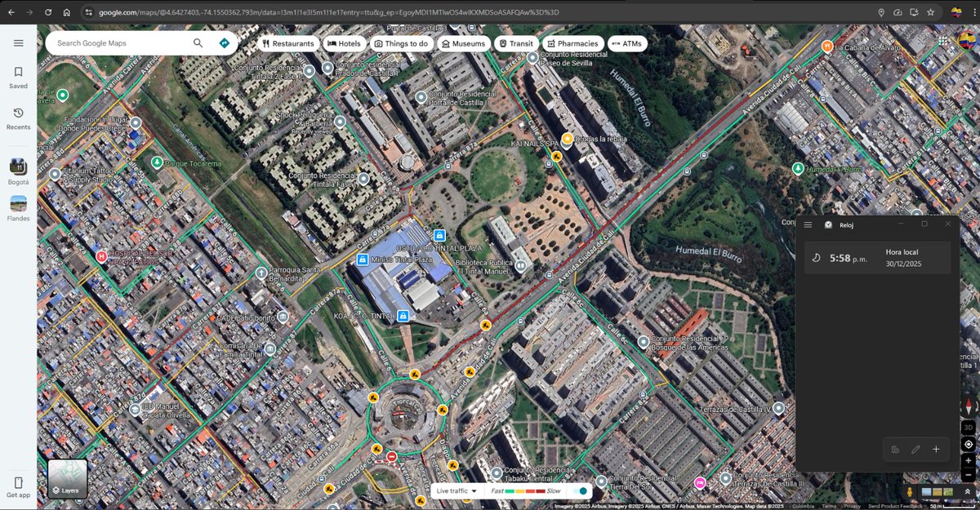The width and height of the screenshot is (980, 510).
Task: Select the Street View pegman
Action: tap(911, 491)
